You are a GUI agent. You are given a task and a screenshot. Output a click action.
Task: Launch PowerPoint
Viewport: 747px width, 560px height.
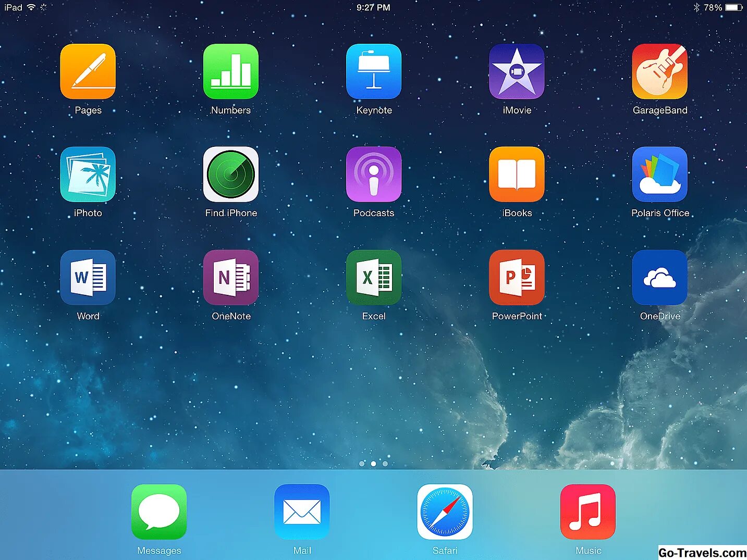[x=517, y=278]
